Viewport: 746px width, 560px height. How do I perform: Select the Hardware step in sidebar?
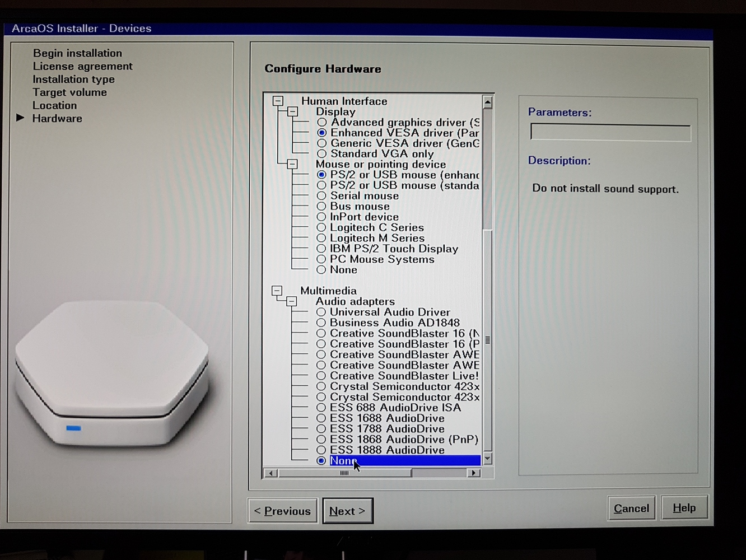(x=57, y=118)
